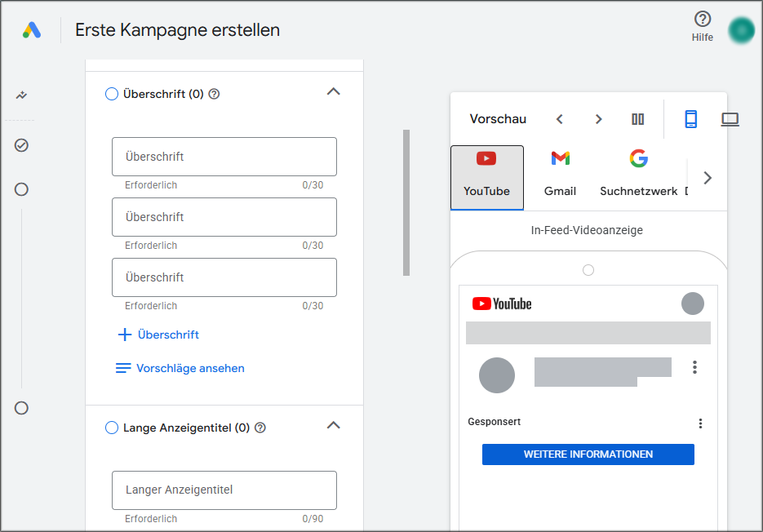Select the Überschrift section radio button
The width and height of the screenshot is (763, 532).
(x=110, y=94)
